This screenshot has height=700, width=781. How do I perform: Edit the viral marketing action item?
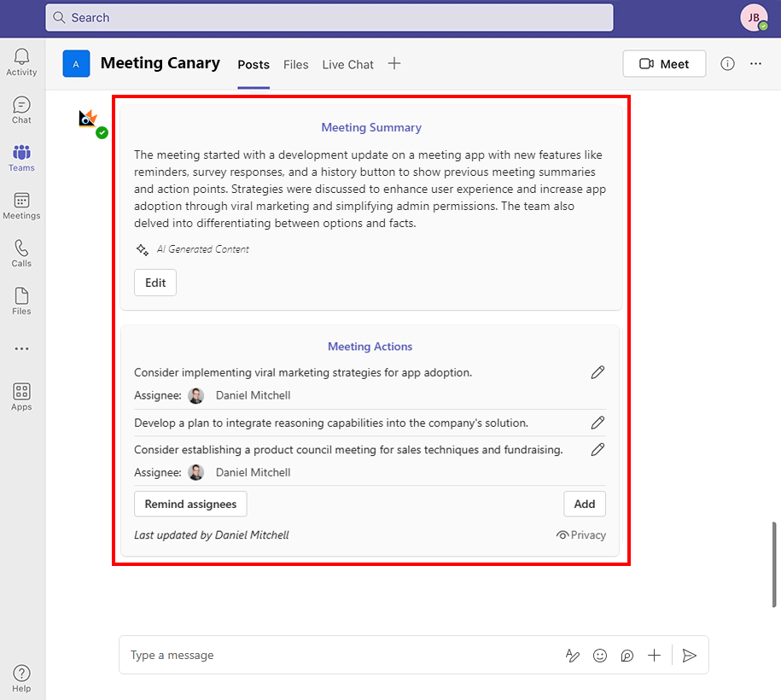(x=597, y=372)
